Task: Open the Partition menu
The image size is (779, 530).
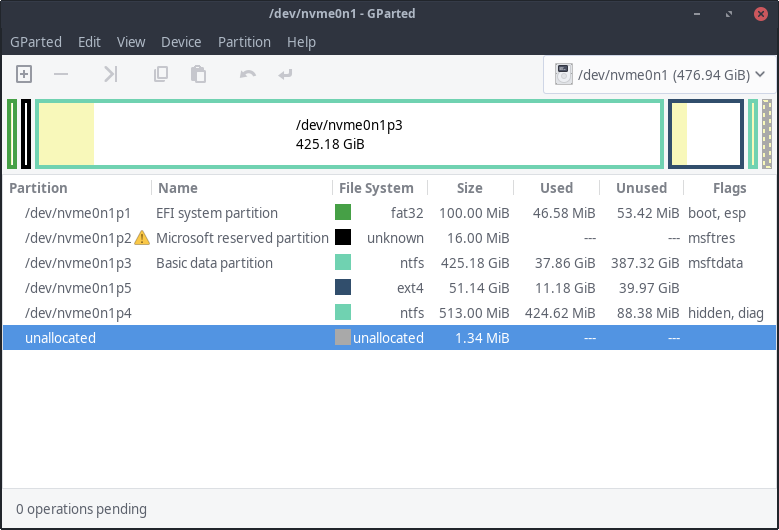Action: point(244,42)
